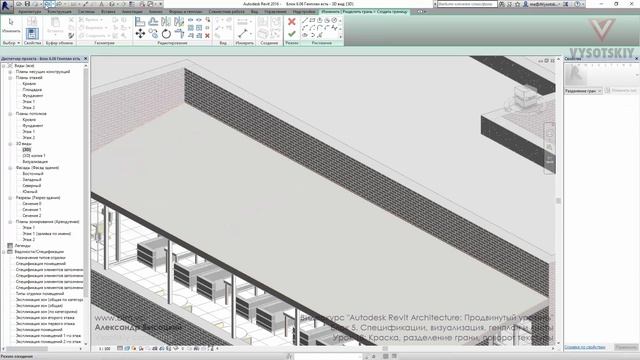The height and width of the screenshot is (360, 640).
Task: Select the Offset tool in Редактирование panel
Action: coord(153,22)
